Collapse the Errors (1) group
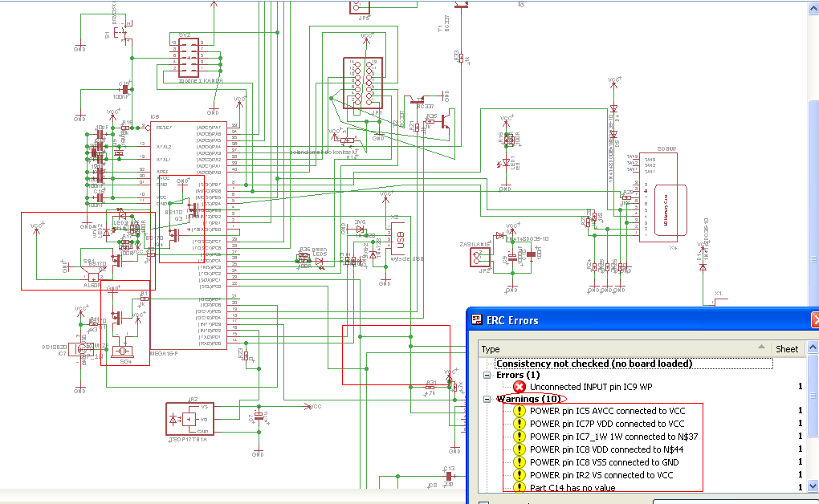 click(x=487, y=375)
